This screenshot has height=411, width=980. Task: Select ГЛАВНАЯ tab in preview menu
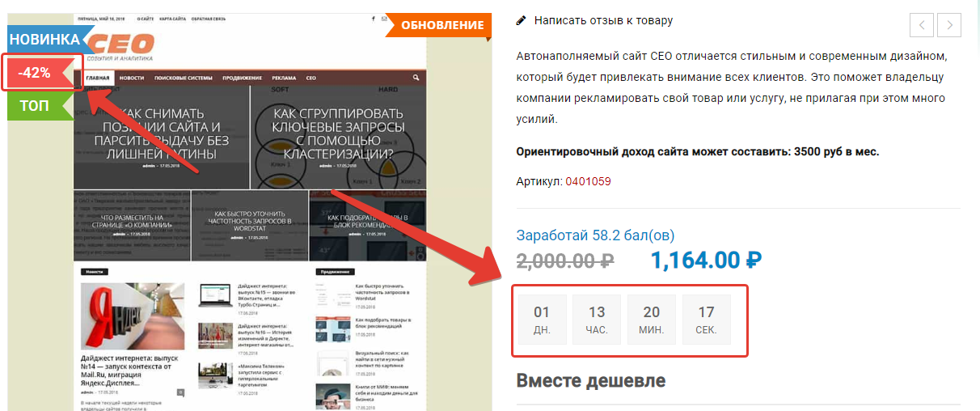pos(98,78)
